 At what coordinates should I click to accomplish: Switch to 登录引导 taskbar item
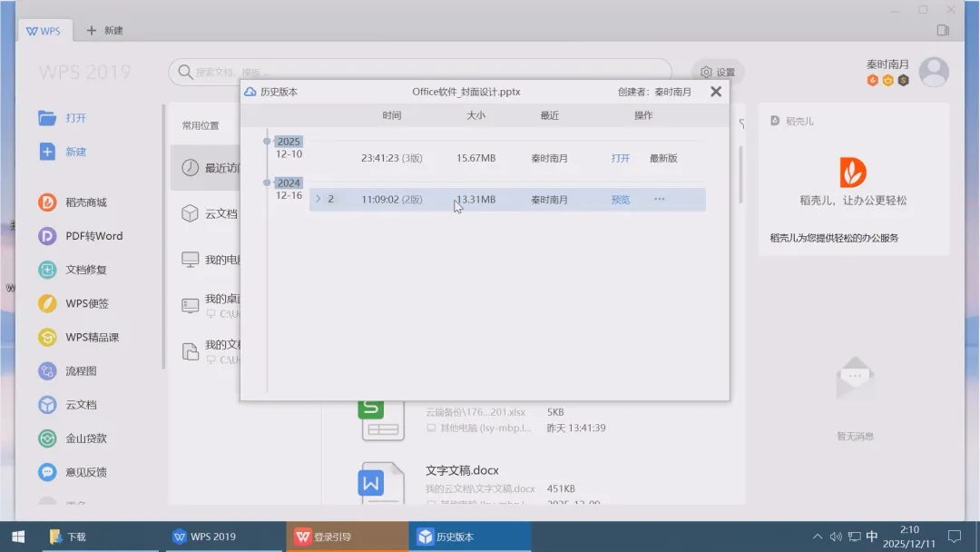[x=347, y=537]
